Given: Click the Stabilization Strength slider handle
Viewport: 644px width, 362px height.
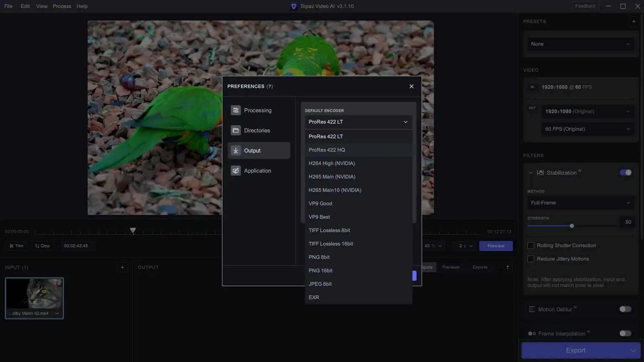Looking at the screenshot, I should 572,226.
